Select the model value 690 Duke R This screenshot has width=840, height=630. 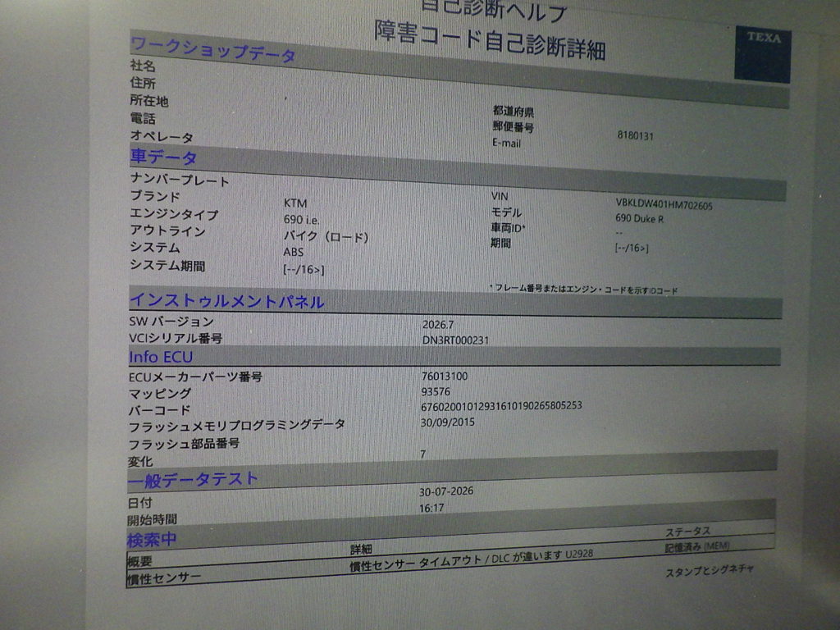click(640, 218)
